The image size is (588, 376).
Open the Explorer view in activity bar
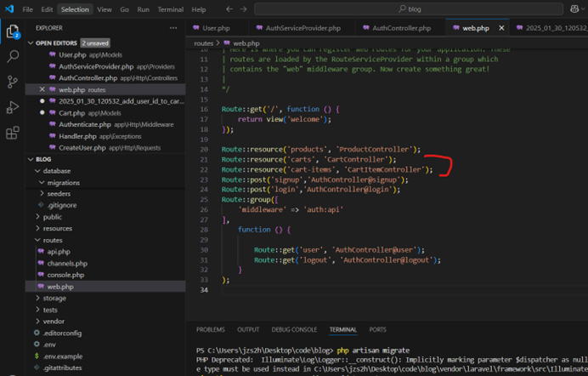[13, 32]
